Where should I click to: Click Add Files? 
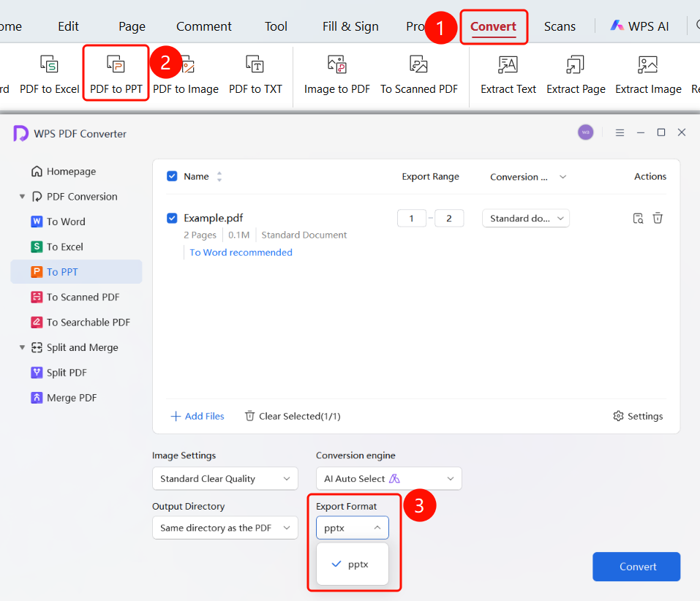tap(197, 416)
